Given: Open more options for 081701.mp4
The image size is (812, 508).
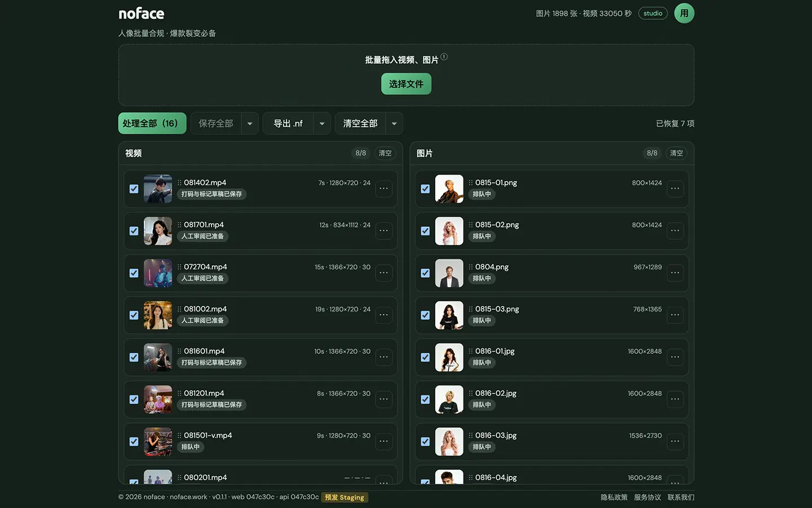Looking at the screenshot, I should click(x=383, y=231).
